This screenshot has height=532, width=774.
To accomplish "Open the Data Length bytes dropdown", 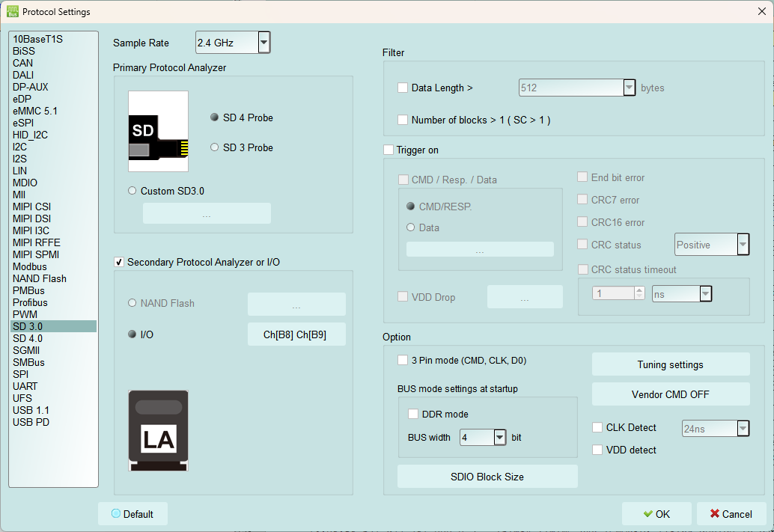I will pos(629,88).
